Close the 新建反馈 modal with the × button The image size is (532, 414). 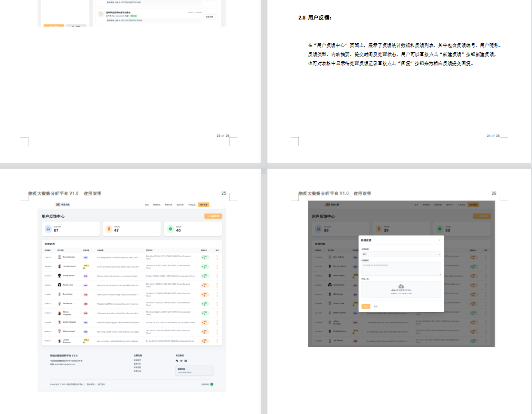pos(439,240)
